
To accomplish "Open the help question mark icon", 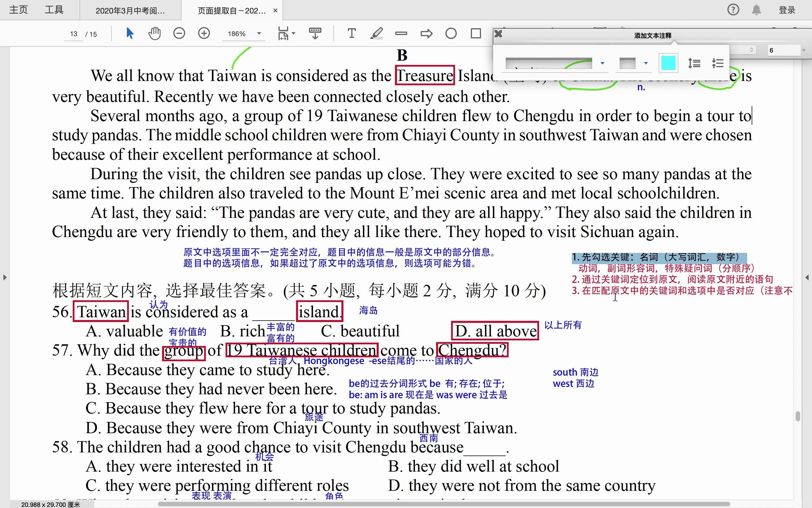I will (733, 10).
